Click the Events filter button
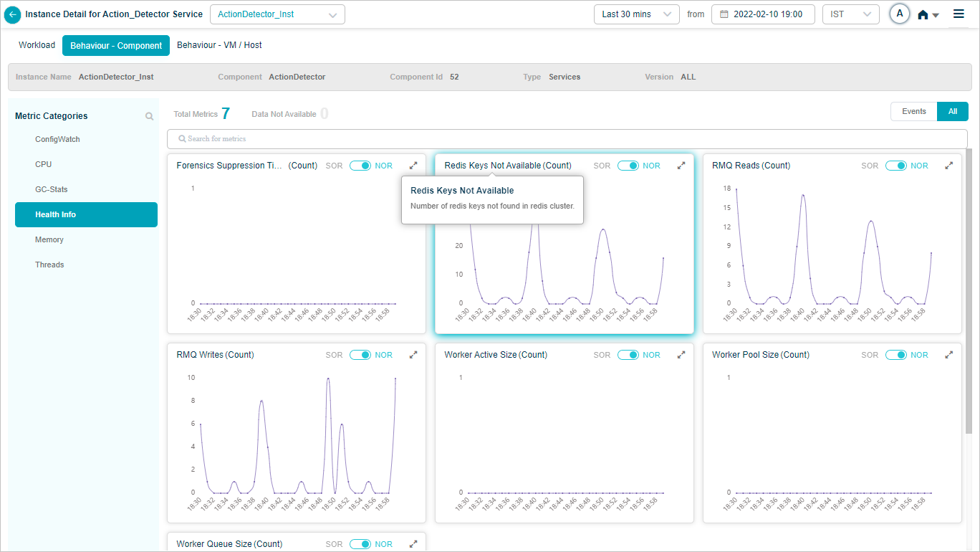Screen dimensions: 980x552 tap(913, 112)
